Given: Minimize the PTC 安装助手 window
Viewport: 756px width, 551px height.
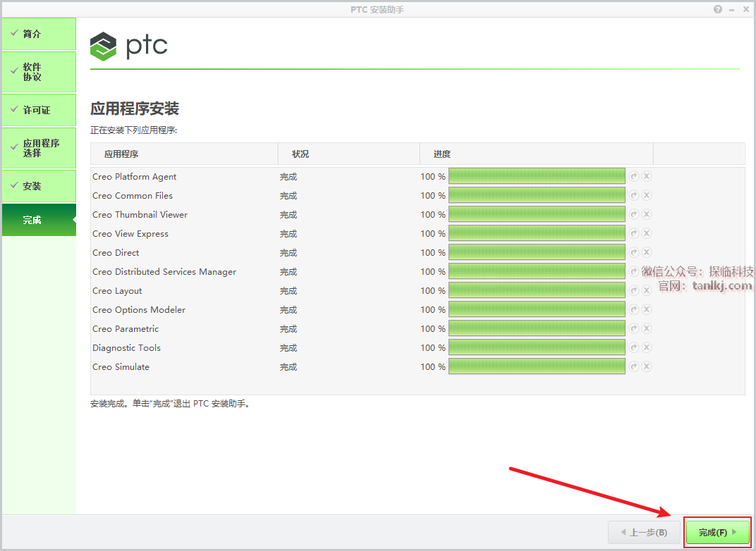Looking at the screenshot, I should click(732, 10).
